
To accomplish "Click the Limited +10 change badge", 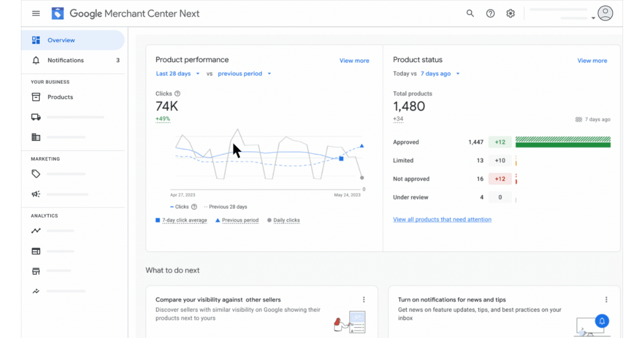I will (x=500, y=160).
